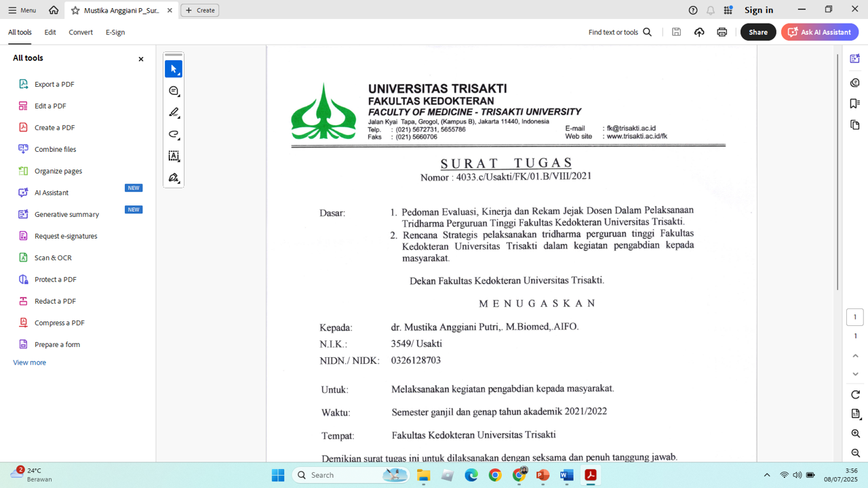Star the Mustika Anggiani document tab
The width and height of the screenshot is (868, 488).
75,10
